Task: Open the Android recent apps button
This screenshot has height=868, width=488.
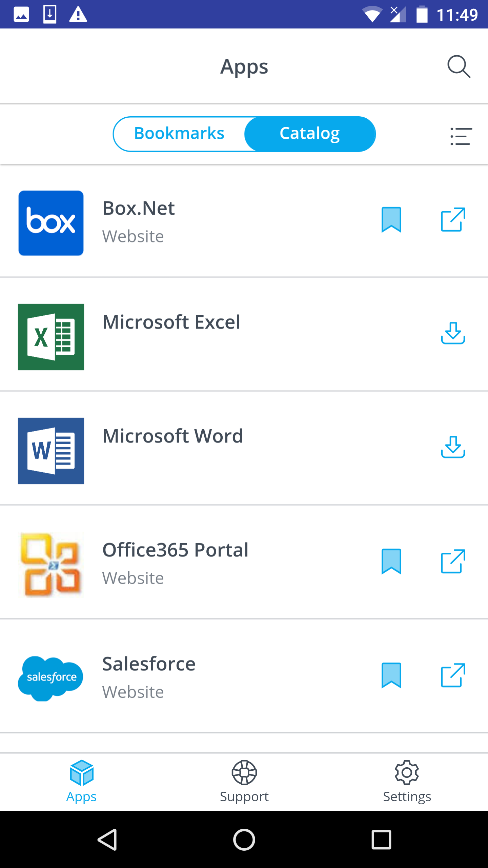Action: tap(381, 840)
